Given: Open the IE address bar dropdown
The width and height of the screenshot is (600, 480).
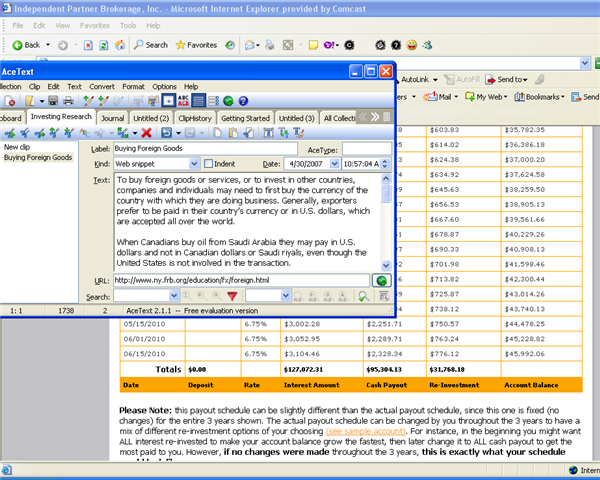Looking at the screenshot, I should (585, 63).
